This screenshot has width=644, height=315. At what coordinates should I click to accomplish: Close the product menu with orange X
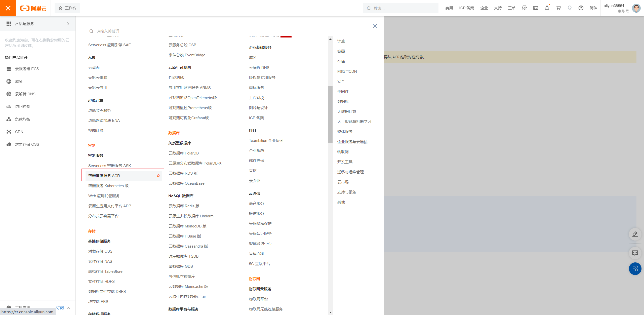pos(8,8)
